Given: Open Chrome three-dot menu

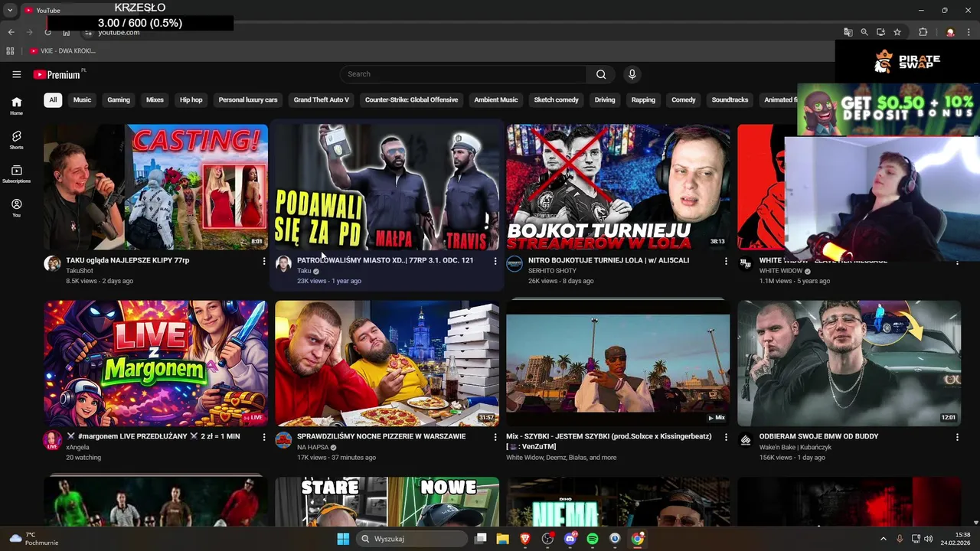Looking at the screenshot, I should pyautogui.click(x=970, y=32).
